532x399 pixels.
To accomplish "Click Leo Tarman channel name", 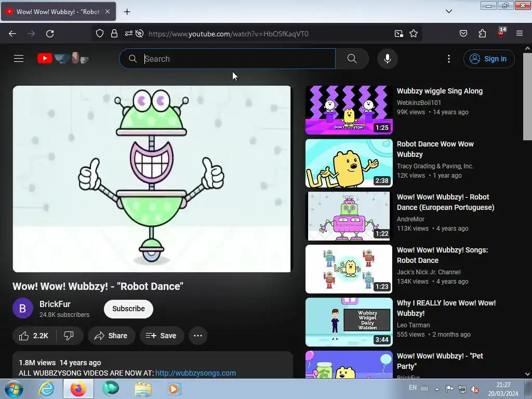I will [x=413, y=325].
